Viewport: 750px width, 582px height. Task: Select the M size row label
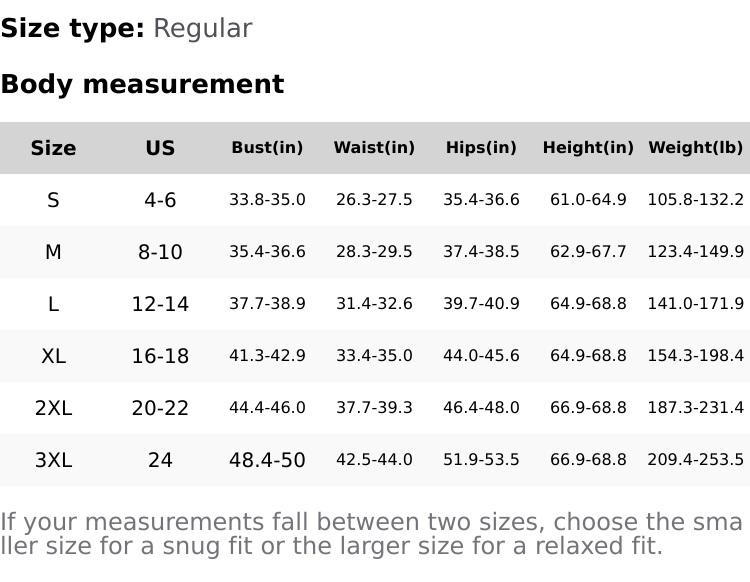pyautogui.click(x=53, y=252)
